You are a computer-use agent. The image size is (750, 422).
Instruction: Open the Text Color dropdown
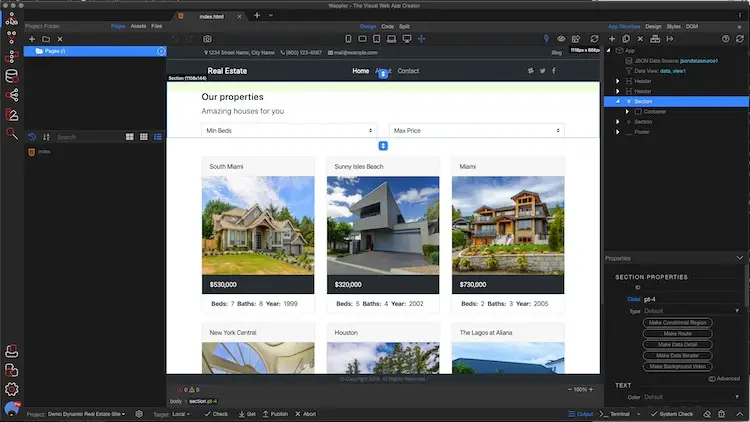tap(691, 397)
